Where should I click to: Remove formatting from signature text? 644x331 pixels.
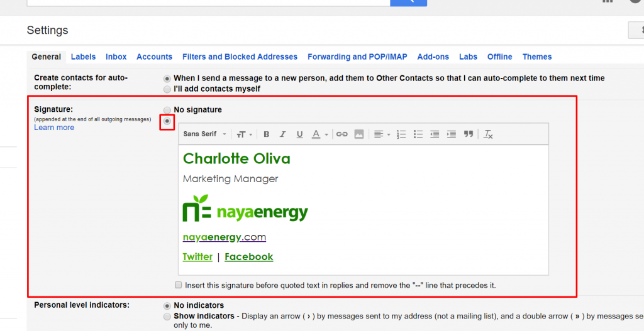tap(488, 134)
